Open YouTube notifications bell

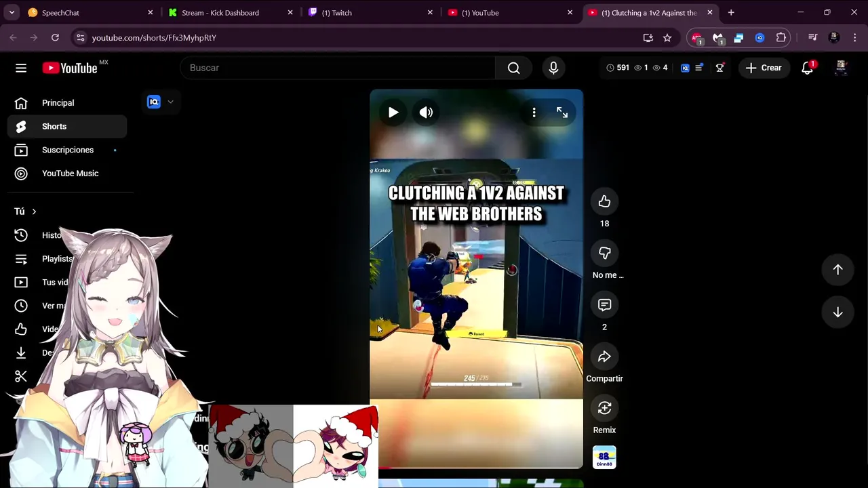pyautogui.click(x=807, y=68)
